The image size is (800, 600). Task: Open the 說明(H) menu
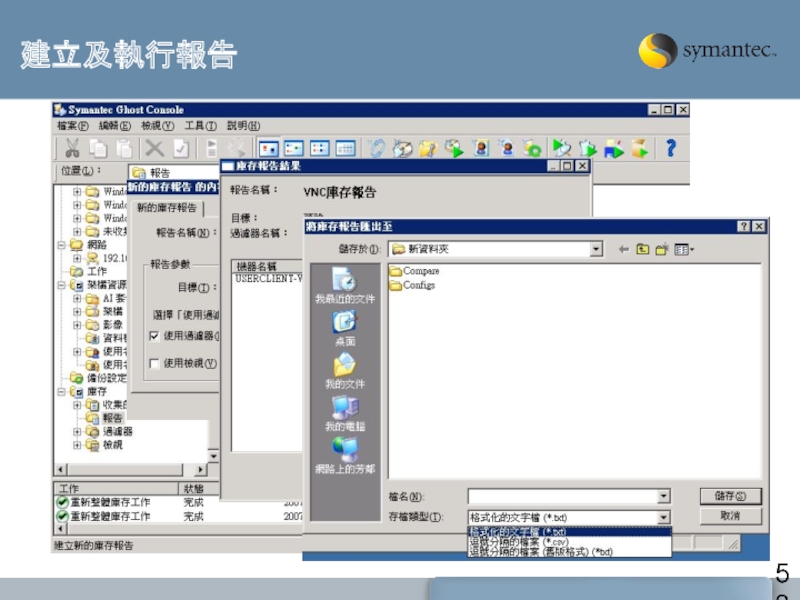(243, 126)
